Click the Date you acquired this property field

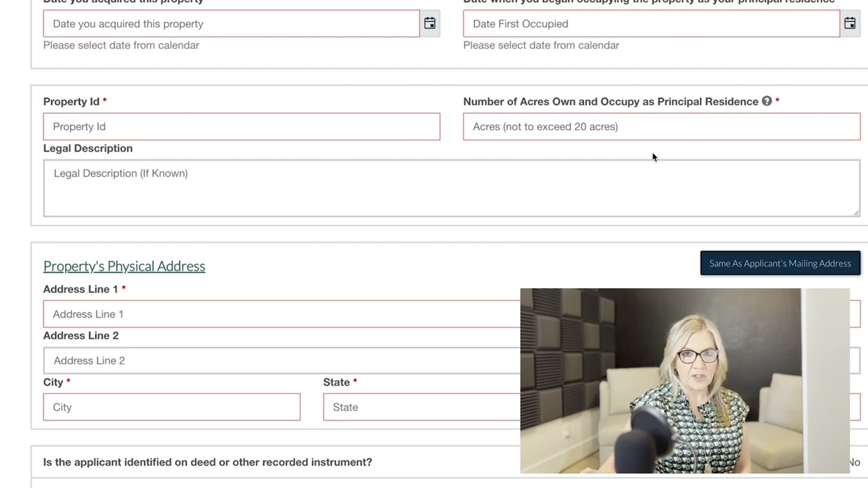tap(231, 24)
